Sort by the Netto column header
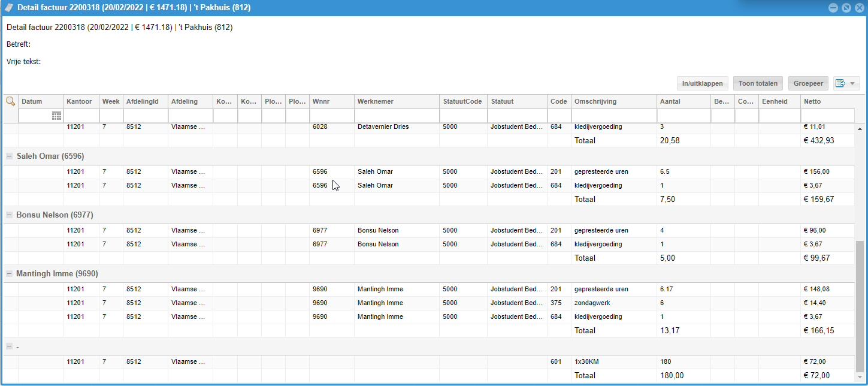The height and width of the screenshot is (386, 868). pos(828,101)
